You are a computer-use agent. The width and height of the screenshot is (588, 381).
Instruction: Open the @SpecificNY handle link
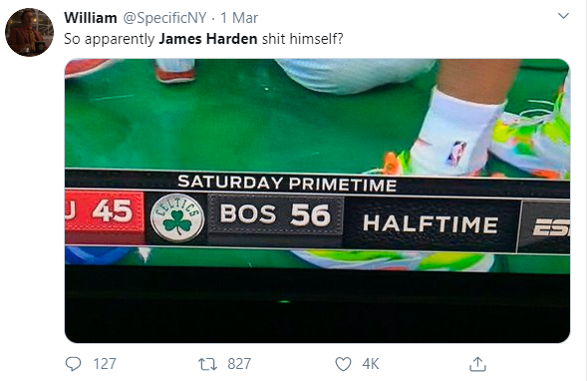pos(165,18)
